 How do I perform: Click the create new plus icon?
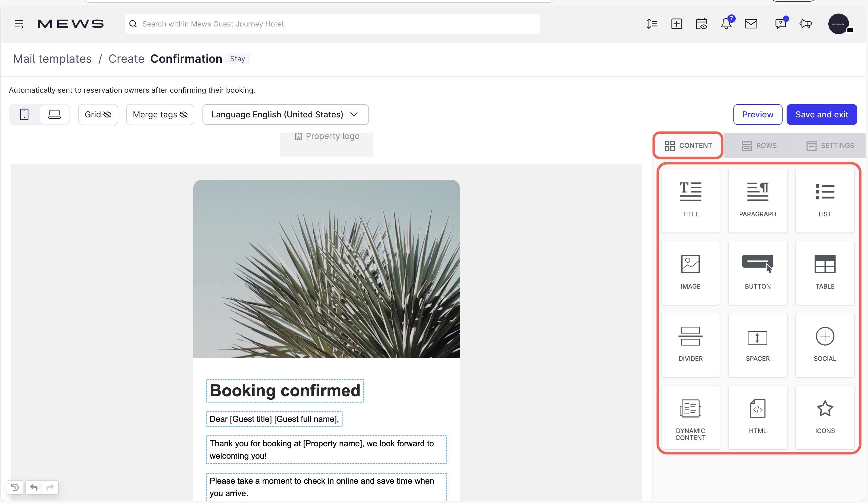point(676,24)
